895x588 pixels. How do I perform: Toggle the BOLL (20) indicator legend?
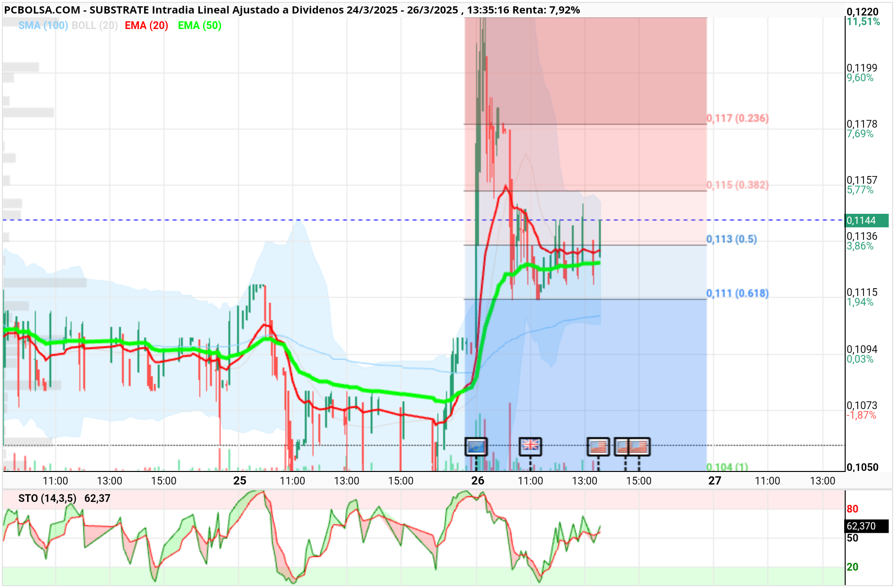(x=95, y=26)
